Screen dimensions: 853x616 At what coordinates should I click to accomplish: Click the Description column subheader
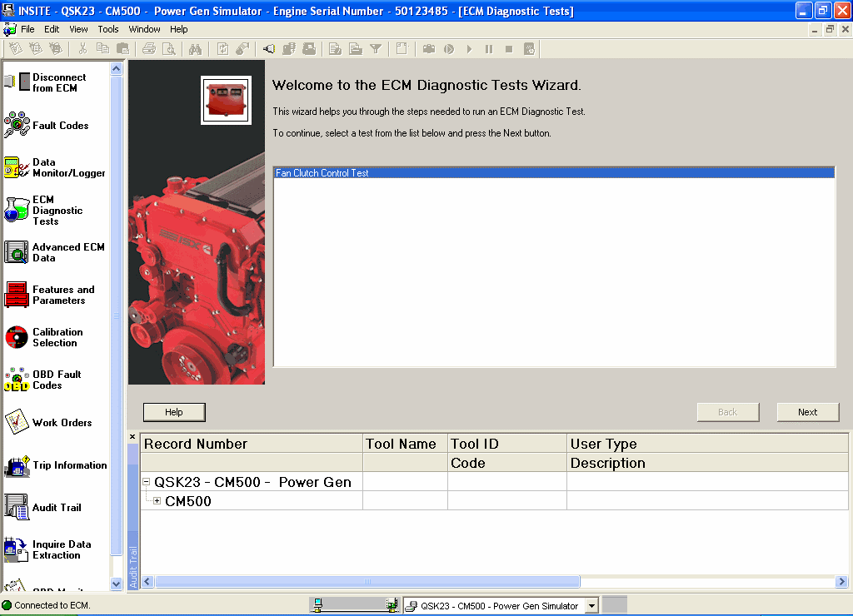pos(707,463)
